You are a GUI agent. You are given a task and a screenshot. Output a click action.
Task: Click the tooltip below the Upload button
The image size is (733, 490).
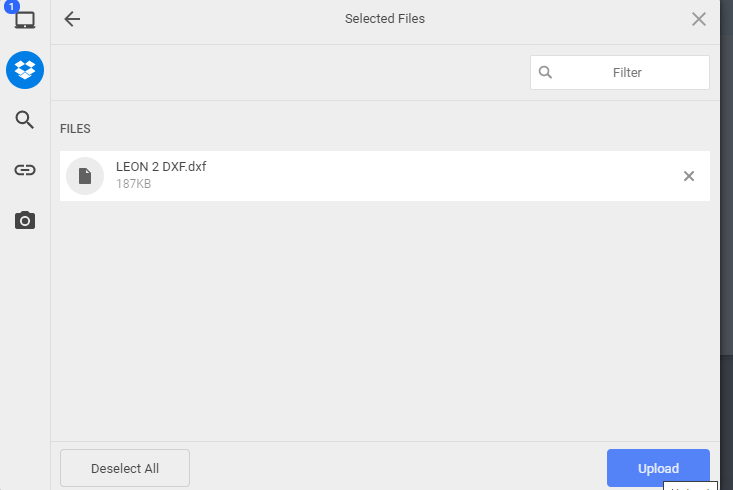tap(690, 486)
